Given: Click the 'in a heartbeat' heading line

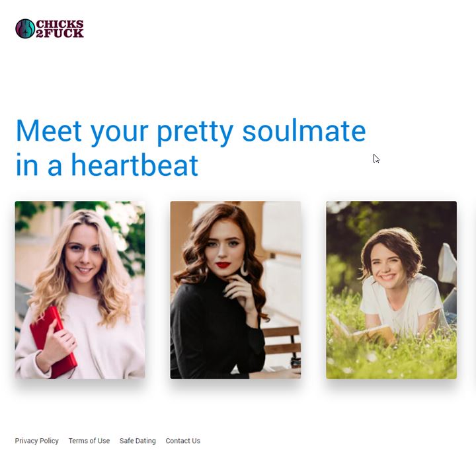Looking at the screenshot, I should [107, 165].
